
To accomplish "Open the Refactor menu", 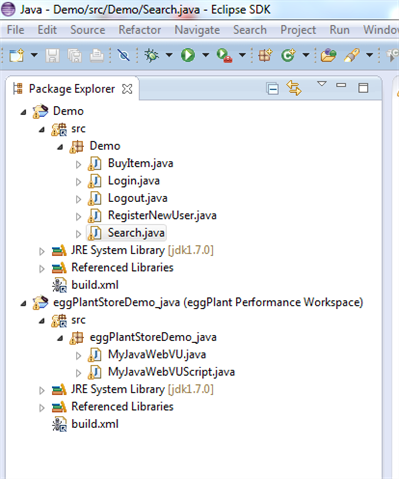I will point(140,30).
